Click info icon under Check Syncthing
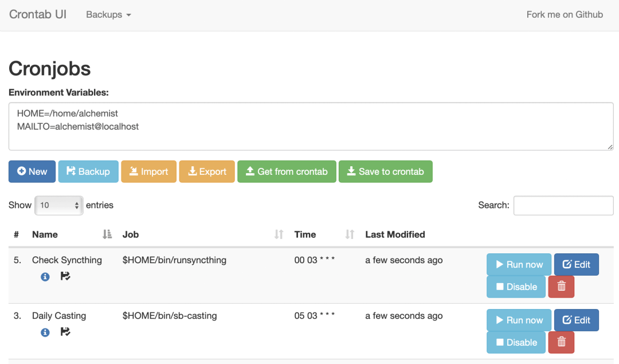619x364 pixels. [x=45, y=277]
